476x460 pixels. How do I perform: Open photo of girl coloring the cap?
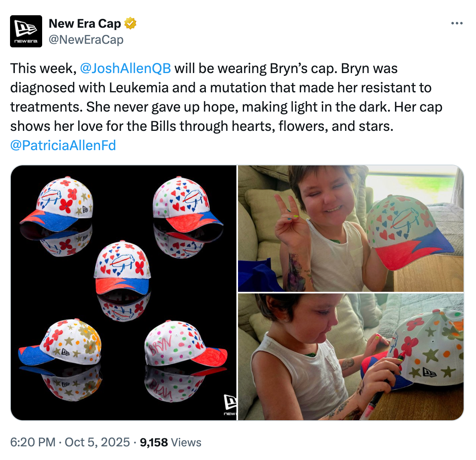(x=351, y=357)
